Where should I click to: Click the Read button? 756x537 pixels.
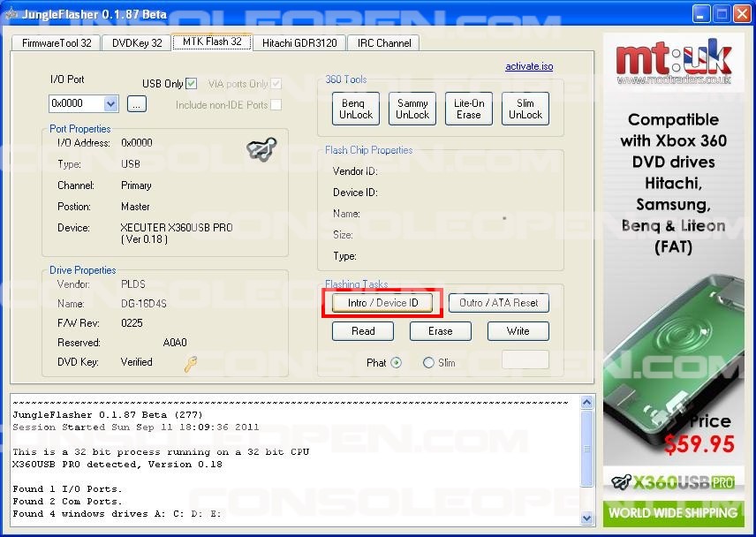pos(363,331)
